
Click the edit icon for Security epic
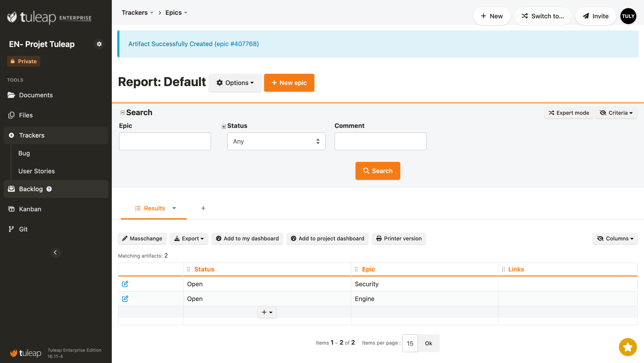pyautogui.click(x=125, y=284)
